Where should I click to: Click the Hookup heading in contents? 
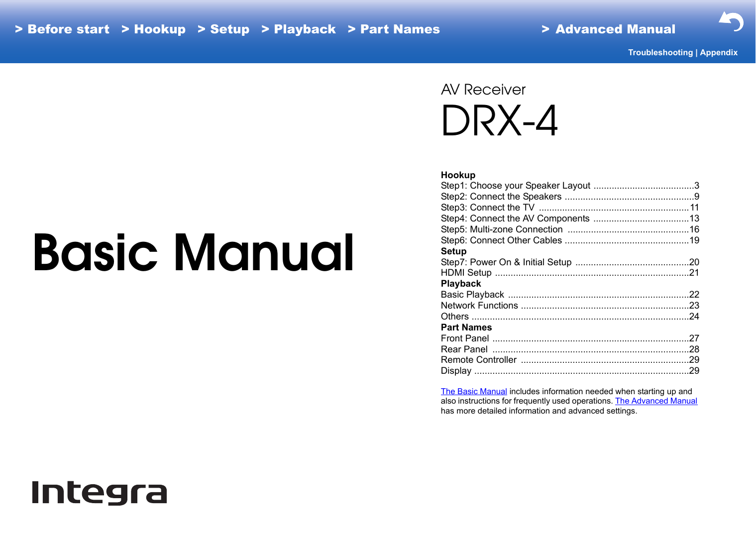pos(458,175)
